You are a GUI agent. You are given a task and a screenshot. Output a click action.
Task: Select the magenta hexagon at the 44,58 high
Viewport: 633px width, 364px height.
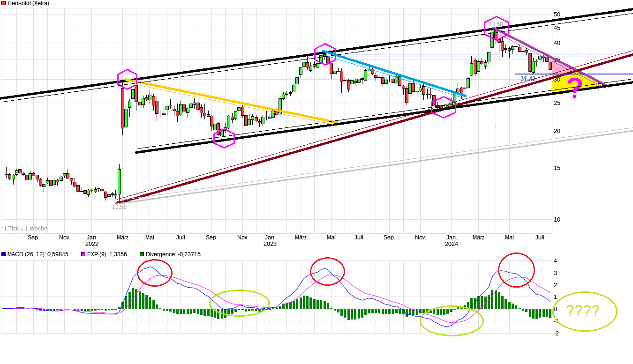click(x=497, y=29)
